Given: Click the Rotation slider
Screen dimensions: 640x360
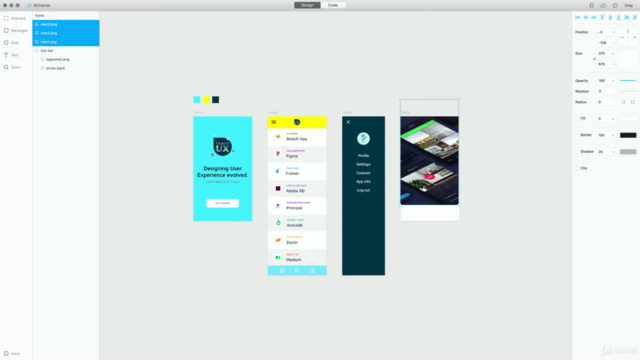Looking at the screenshot, I should tap(629, 91).
